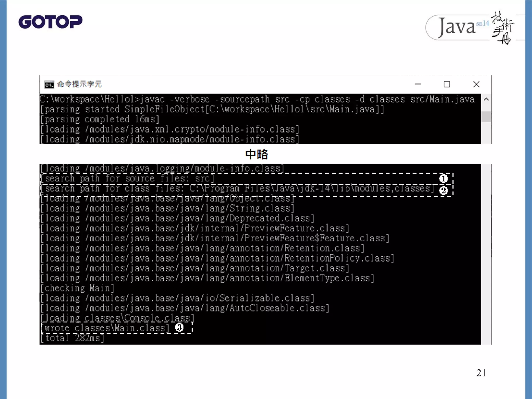Click the command prompt title text

[79, 84]
